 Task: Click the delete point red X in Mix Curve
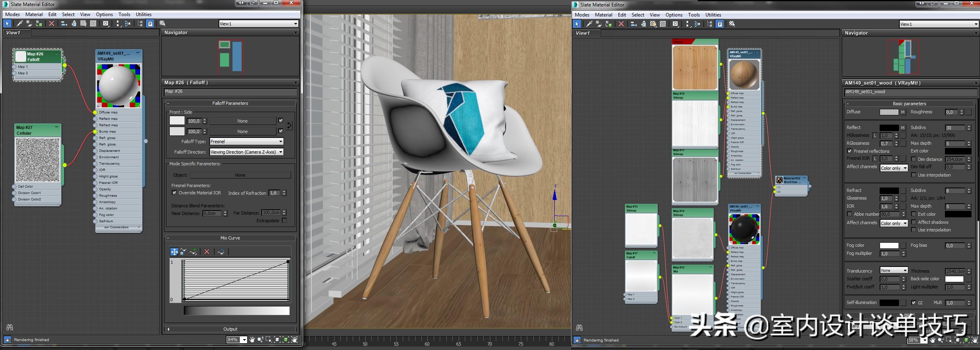pos(207,252)
